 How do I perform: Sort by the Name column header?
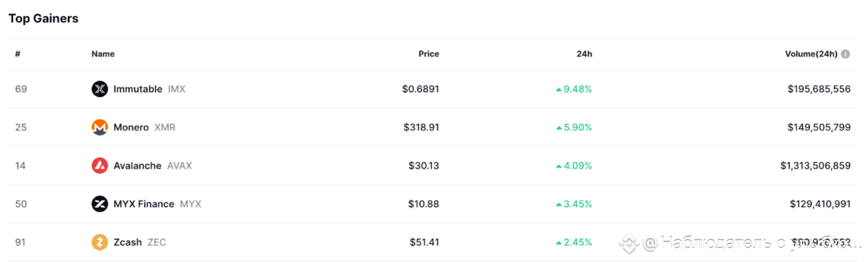pyautogui.click(x=103, y=54)
